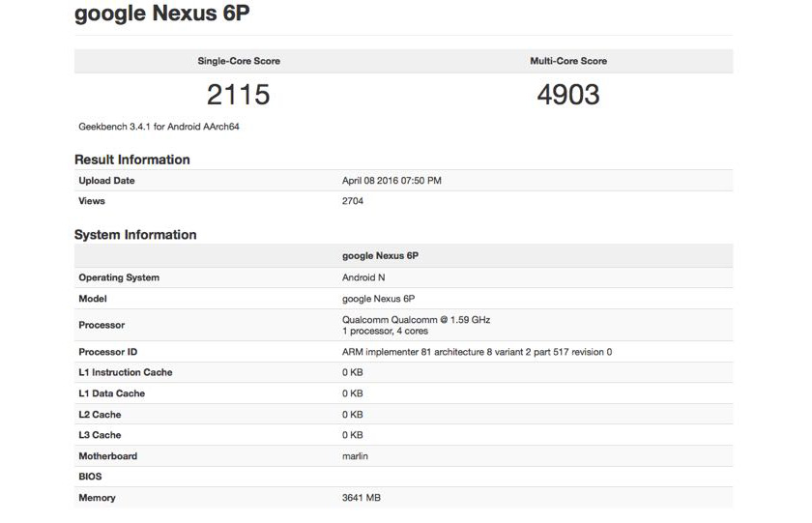Click the Model row value google Nexus 6P
Screen dimensions: 812x523
(x=379, y=299)
